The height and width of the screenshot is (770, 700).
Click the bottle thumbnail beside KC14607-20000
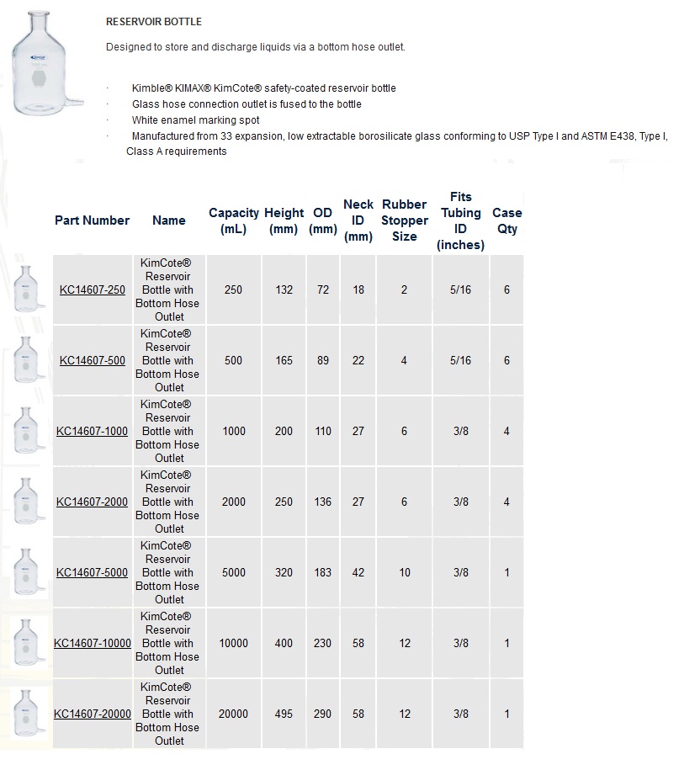pyautogui.click(x=29, y=713)
